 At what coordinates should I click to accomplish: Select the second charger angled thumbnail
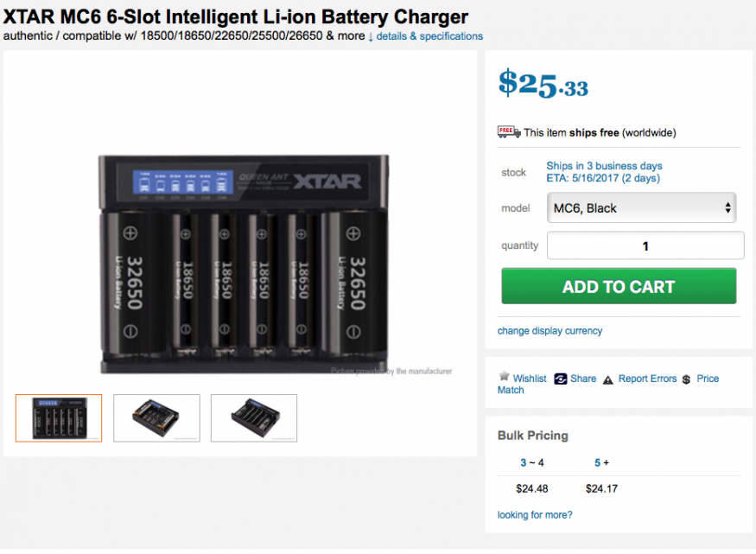click(x=156, y=418)
